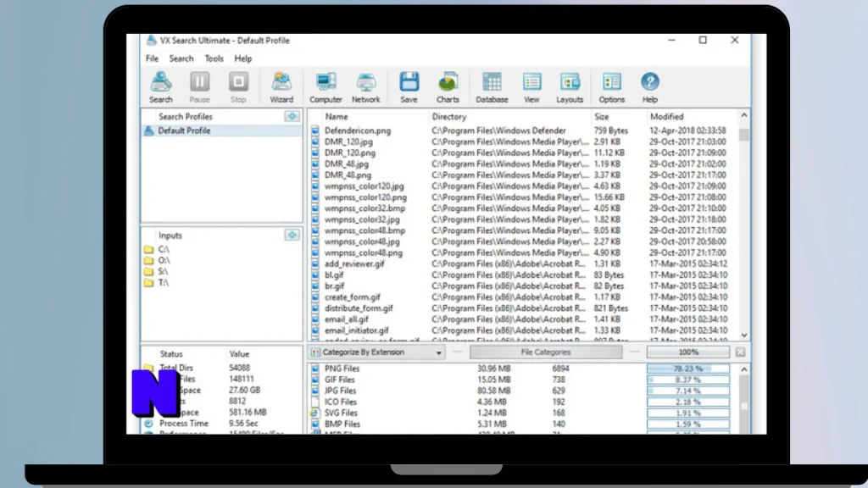Click the Process Time status icon
Screen dimensions: 868x488
point(148,424)
